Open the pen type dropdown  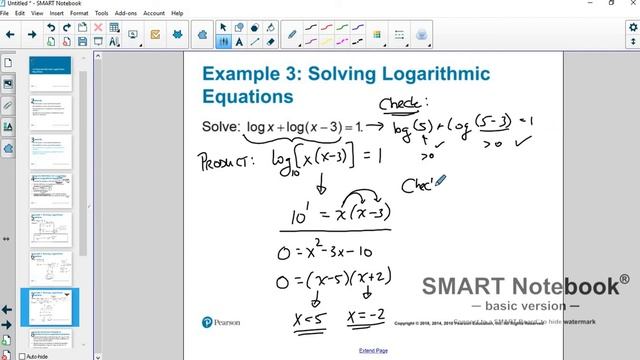[292, 35]
